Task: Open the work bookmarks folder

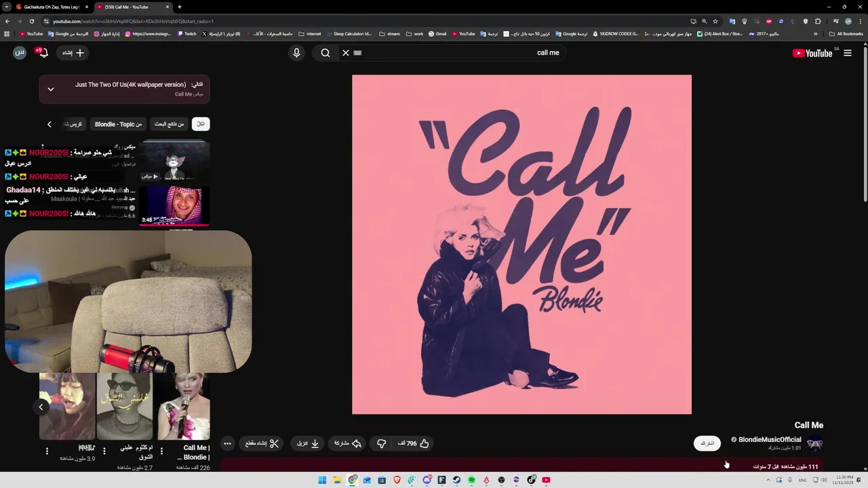Action: pyautogui.click(x=414, y=33)
